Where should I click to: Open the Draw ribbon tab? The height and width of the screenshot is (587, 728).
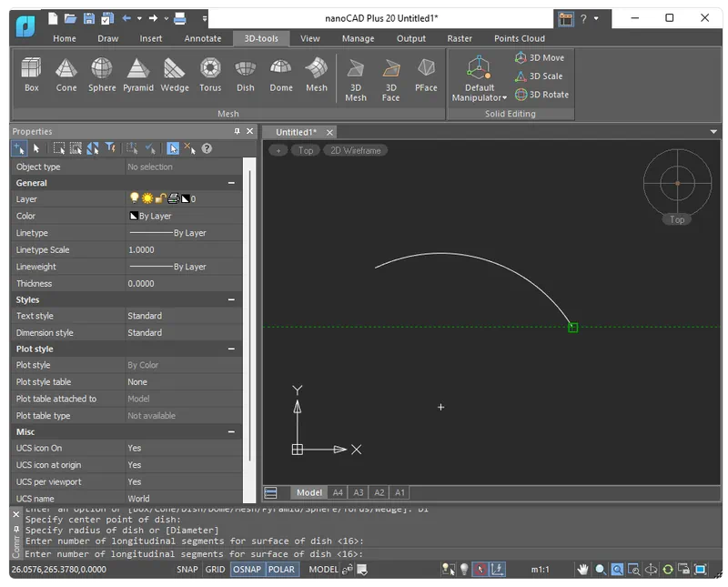pyautogui.click(x=107, y=38)
